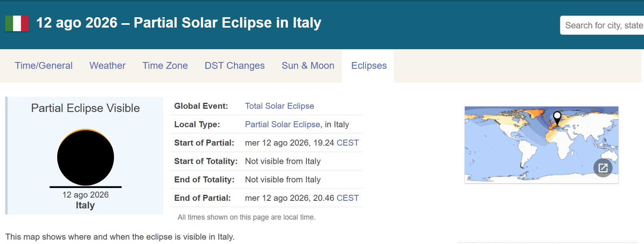The image size is (644, 244).
Task: Click in the city search field
Action: pos(602,25)
